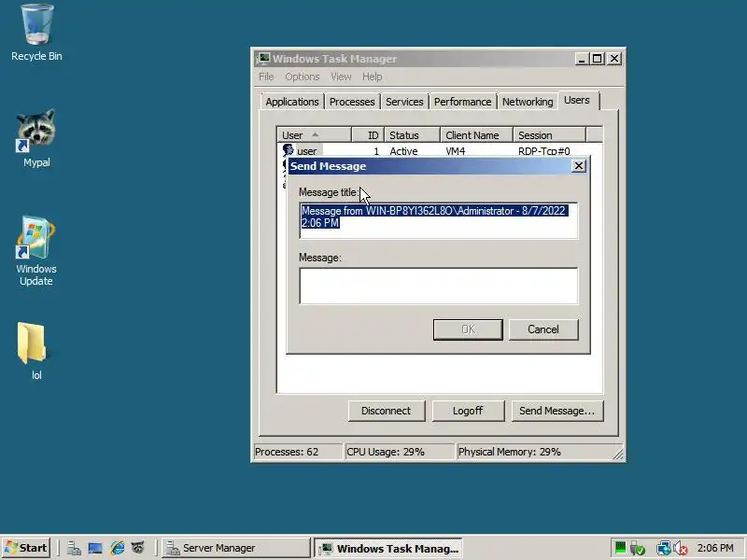Cancel the Send Message dialog
The width and height of the screenshot is (747, 560).
tap(543, 329)
